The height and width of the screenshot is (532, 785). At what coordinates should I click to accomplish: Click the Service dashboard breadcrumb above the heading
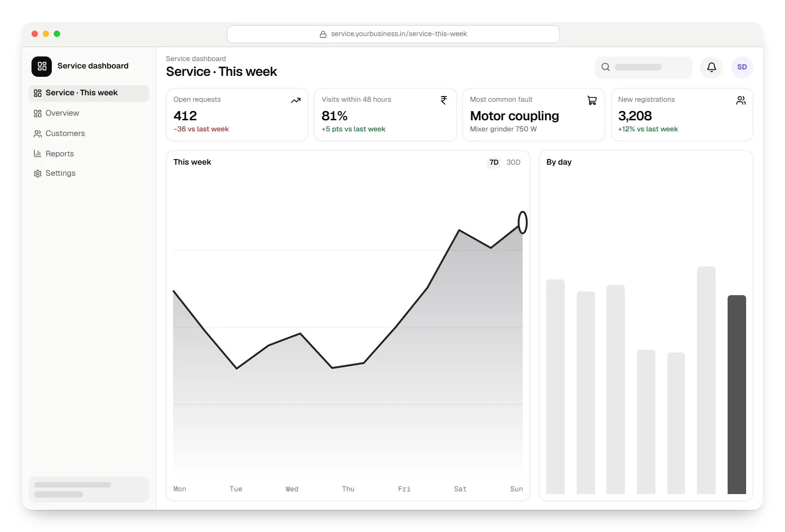click(196, 59)
